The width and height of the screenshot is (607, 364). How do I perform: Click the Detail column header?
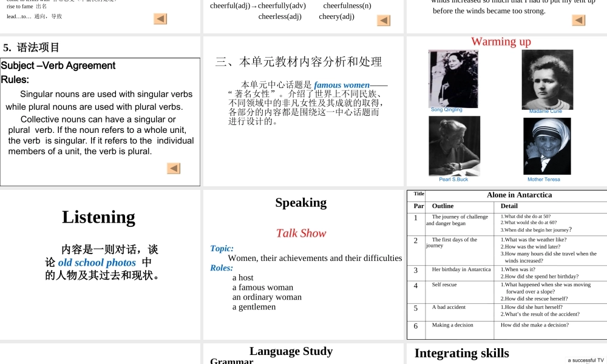point(509,206)
